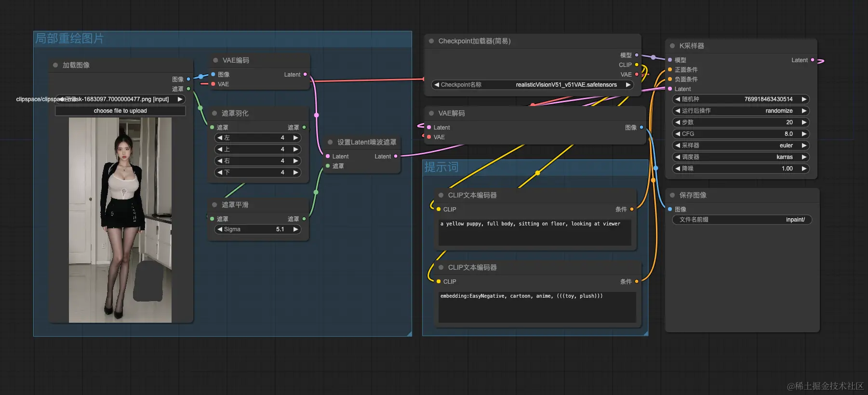The image size is (868, 395).
Task: Open the 采样器 euler selector
Action: coord(741,145)
